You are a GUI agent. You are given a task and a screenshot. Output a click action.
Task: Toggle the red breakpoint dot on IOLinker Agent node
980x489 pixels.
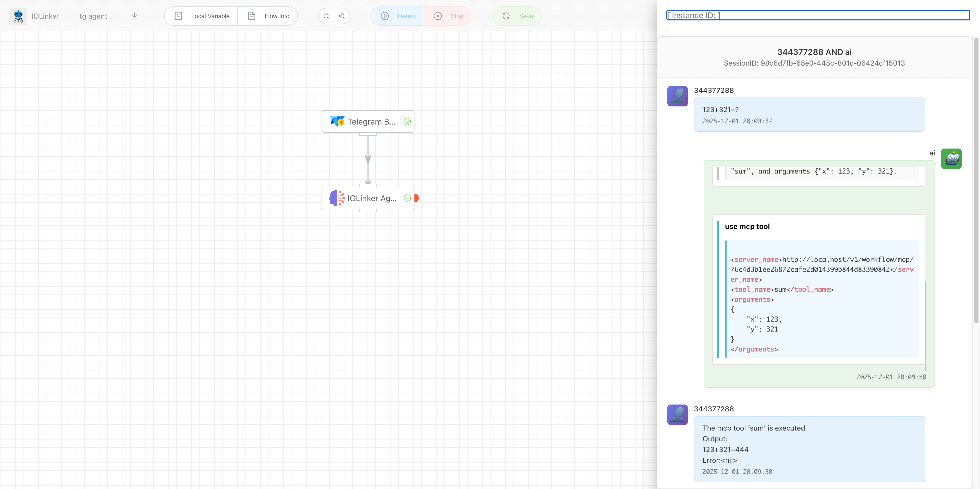pos(416,198)
